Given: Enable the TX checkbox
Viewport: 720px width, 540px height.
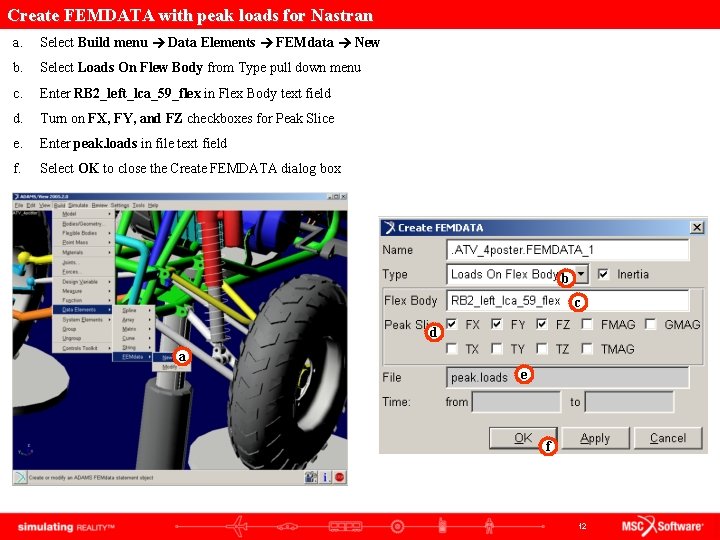Looking at the screenshot, I should coord(452,349).
